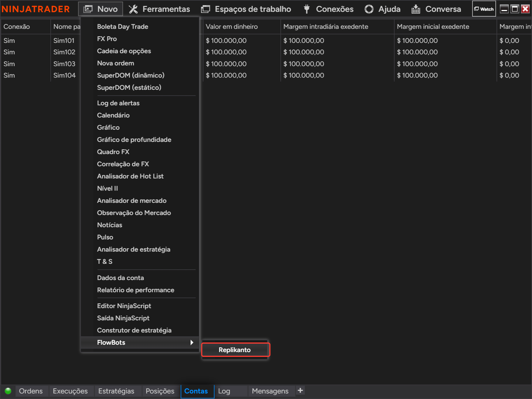Open the Ferramentas menu
This screenshot has width=532, height=399.
tap(159, 9)
